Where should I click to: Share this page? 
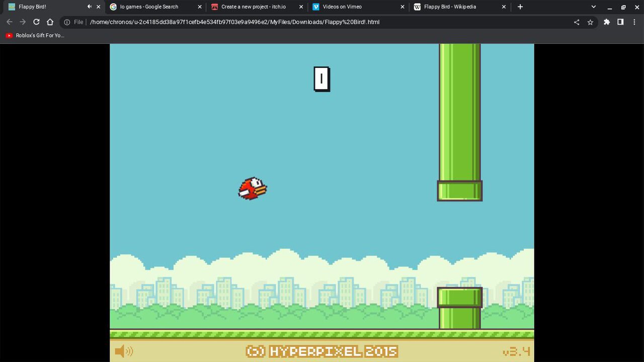click(577, 22)
